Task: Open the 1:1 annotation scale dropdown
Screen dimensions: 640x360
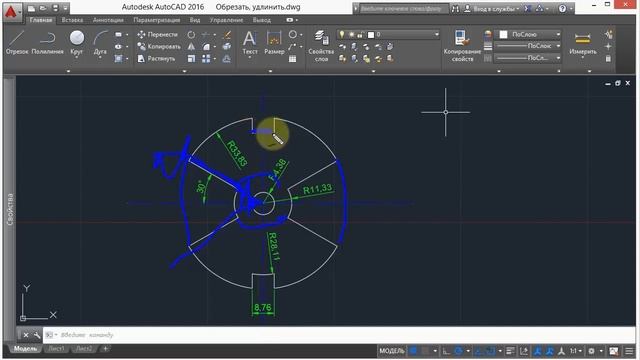Action: tap(576, 351)
